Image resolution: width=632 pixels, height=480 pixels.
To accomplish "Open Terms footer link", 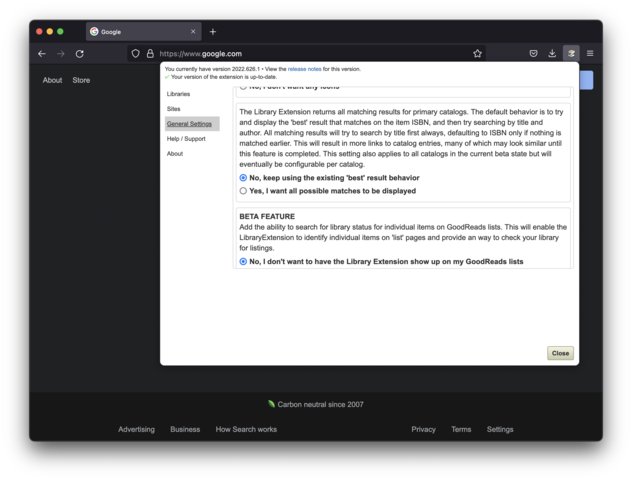I will (461, 429).
